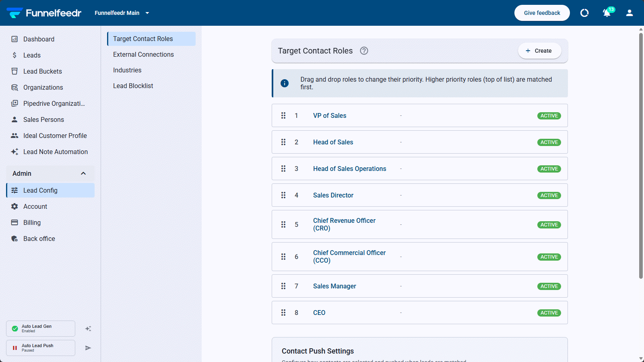Open the CEO role
The height and width of the screenshot is (362, 644).
[319, 313]
